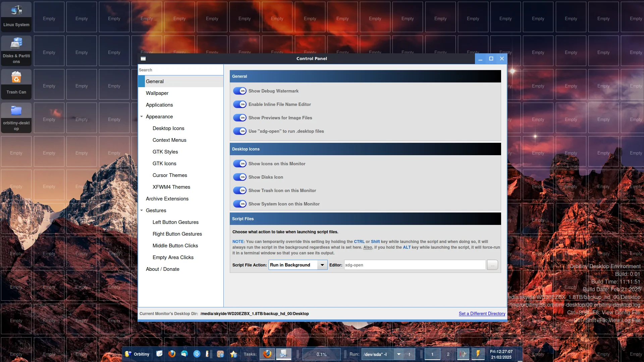The image size is (644, 362).
Task: Open the Trash Can desktop icon
Action: [16, 83]
